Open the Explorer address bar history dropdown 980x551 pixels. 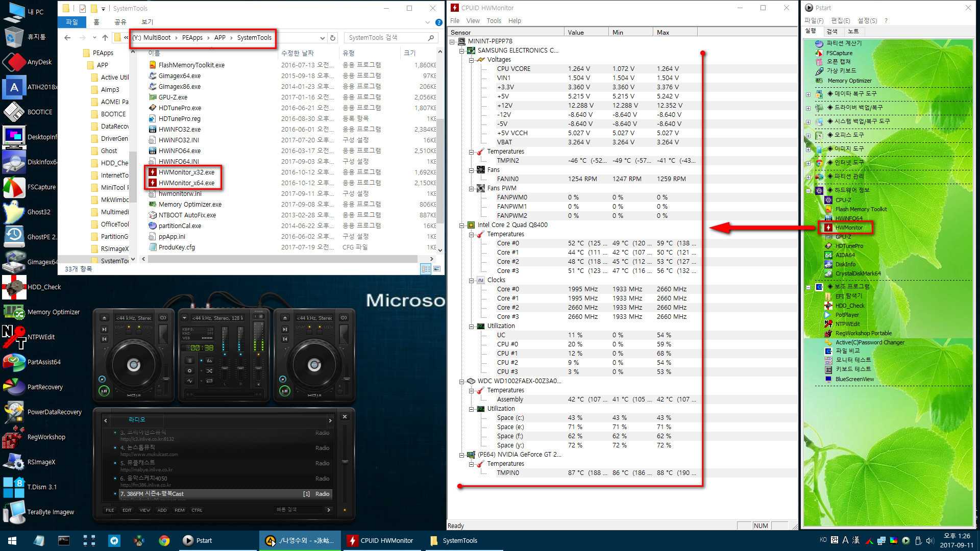[x=322, y=38]
